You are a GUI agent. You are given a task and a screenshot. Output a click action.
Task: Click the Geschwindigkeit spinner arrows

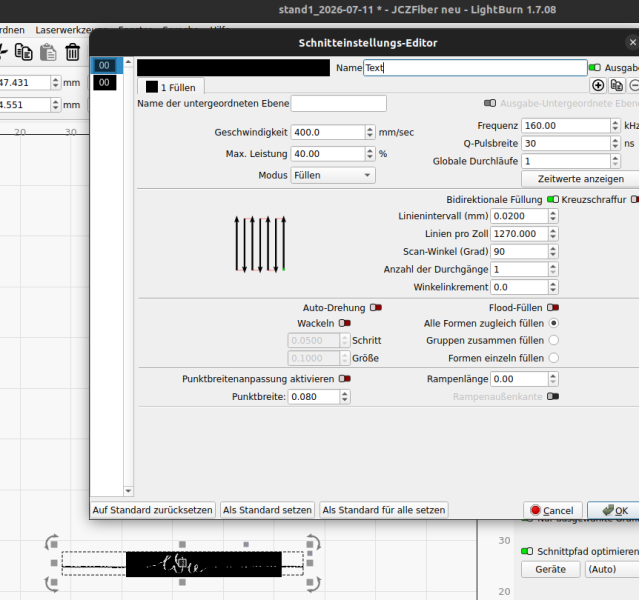(370, 132)
